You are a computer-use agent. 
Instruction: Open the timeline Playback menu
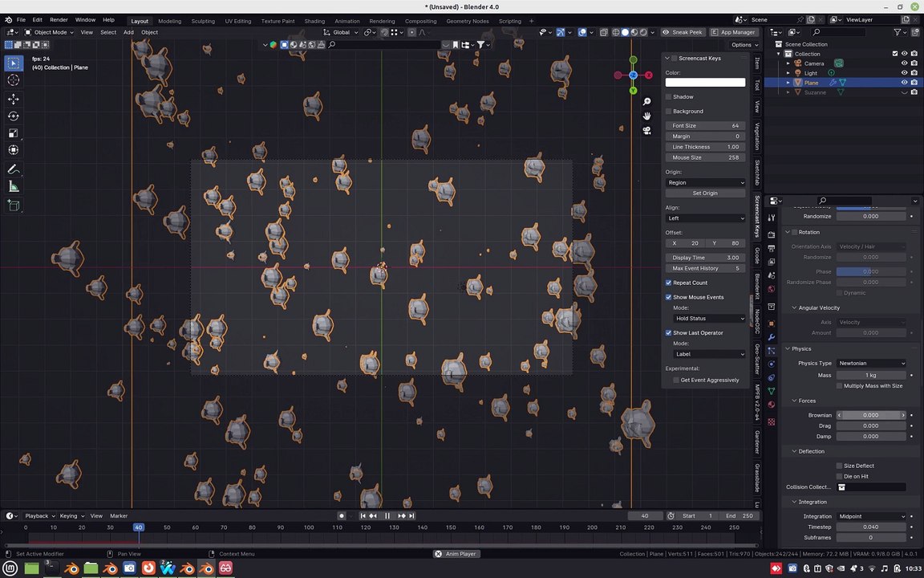tap(39, 516)
